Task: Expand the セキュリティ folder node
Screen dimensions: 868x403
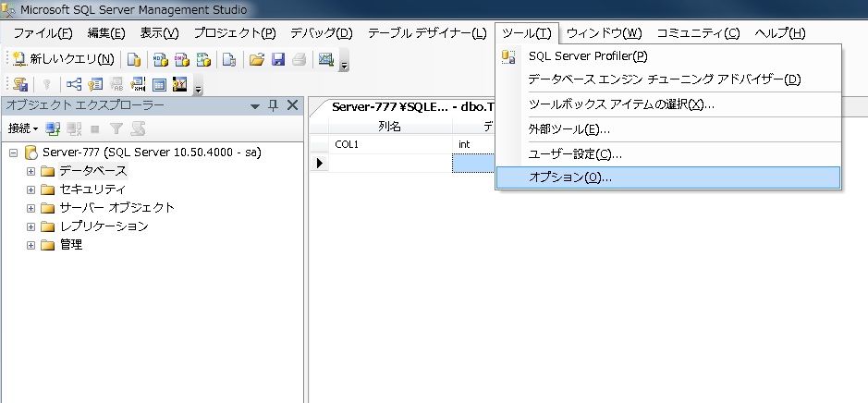Action: pyautogui.click(x=31, y=189)
